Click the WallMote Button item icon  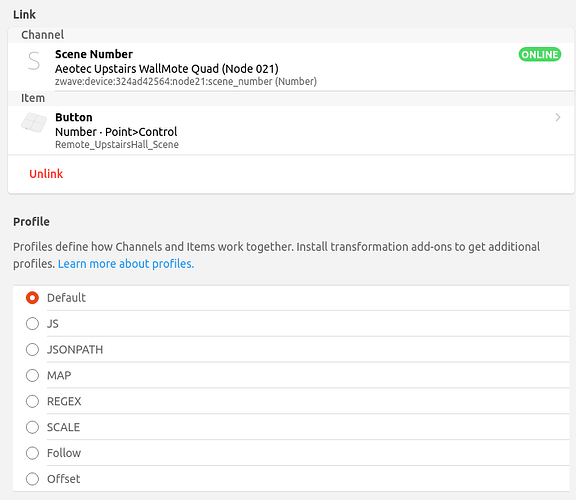pos(34,123)
